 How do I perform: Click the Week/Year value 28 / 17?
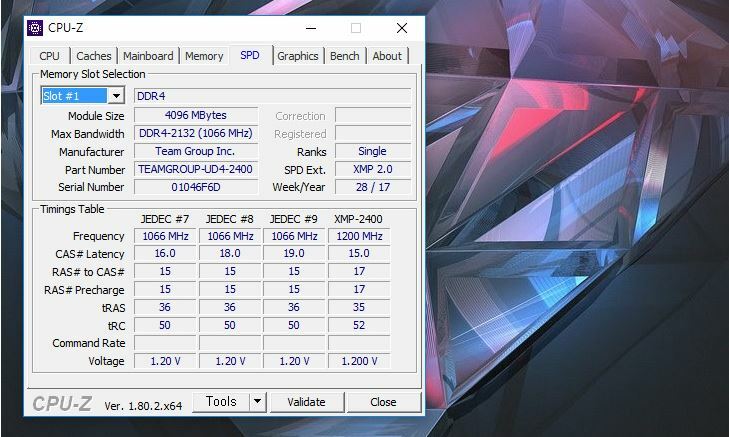(372, 187)
